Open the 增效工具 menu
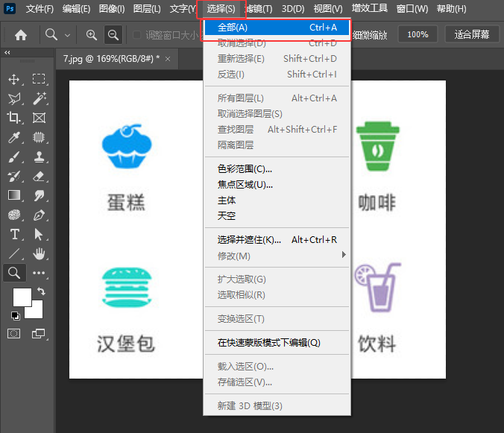Screen dimensions: 504x433 (x=370, y=8)
